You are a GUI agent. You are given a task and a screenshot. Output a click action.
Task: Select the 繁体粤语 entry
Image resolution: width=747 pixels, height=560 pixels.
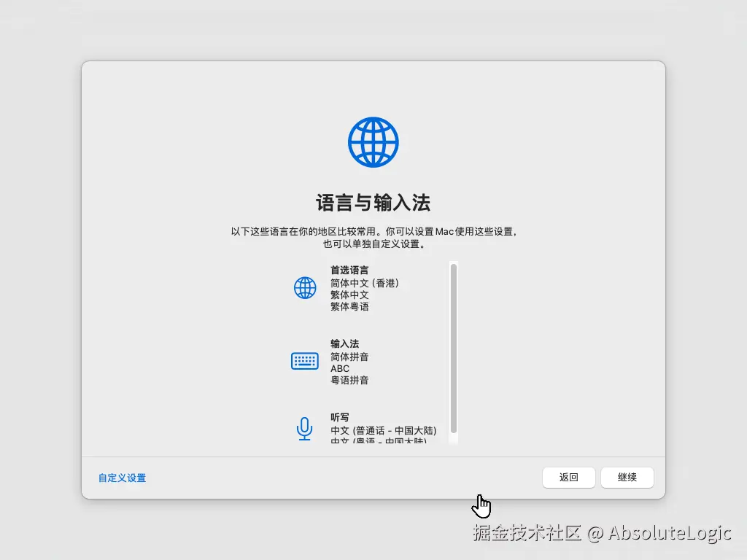[x=349, y=306]
